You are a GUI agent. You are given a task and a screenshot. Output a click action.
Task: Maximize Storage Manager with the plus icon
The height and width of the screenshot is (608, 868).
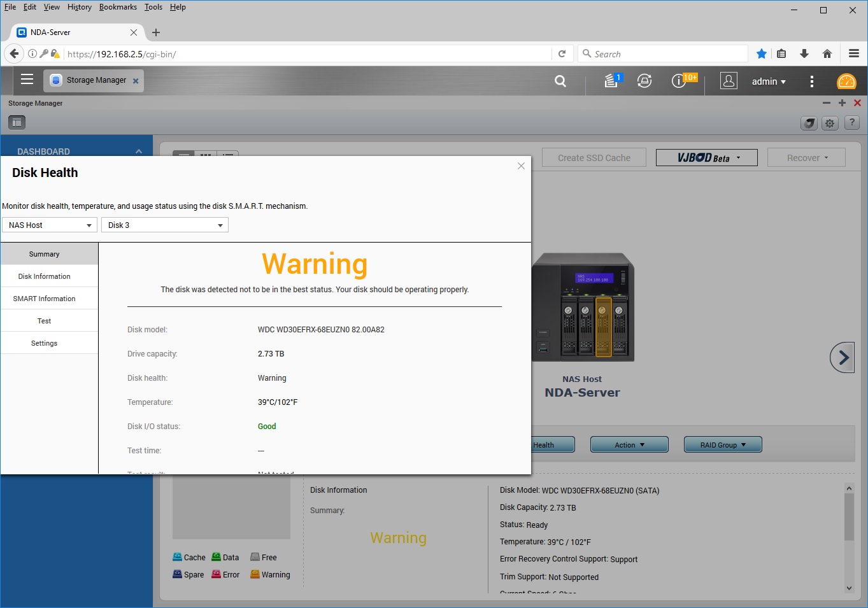point(842,103)
